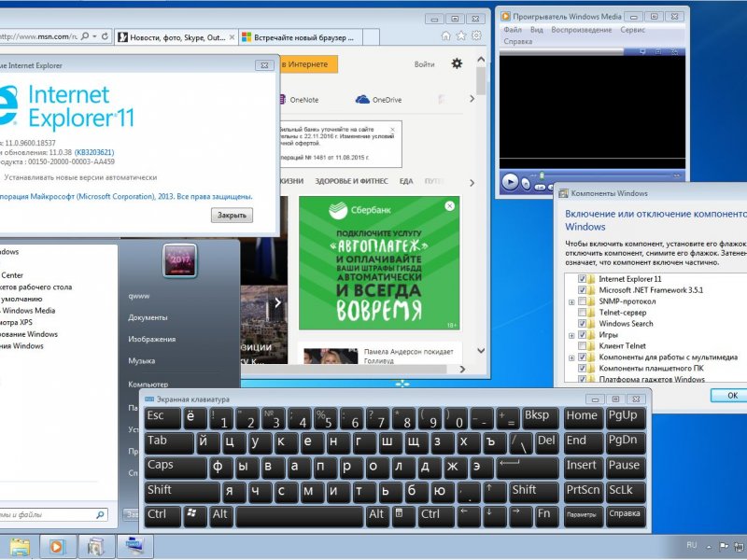Open ЗДОРОВЬЕ И ФИТНЕС category
The image size is (747, 560).
(x=352, y=181)
